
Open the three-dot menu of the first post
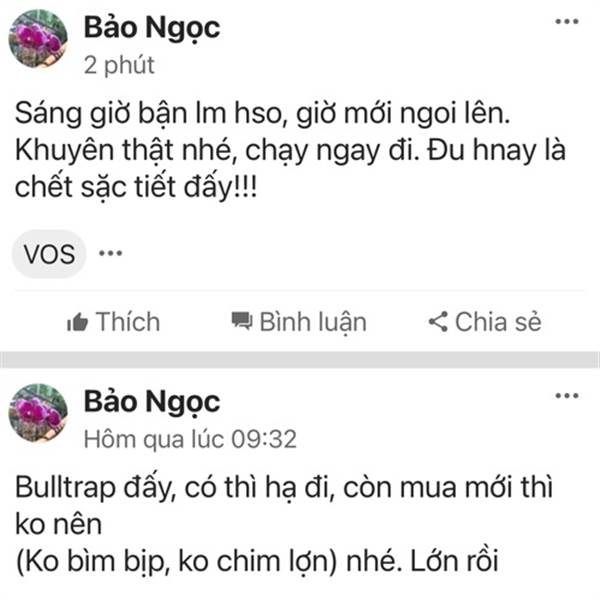pyautogui.click(x=567, y=22)
